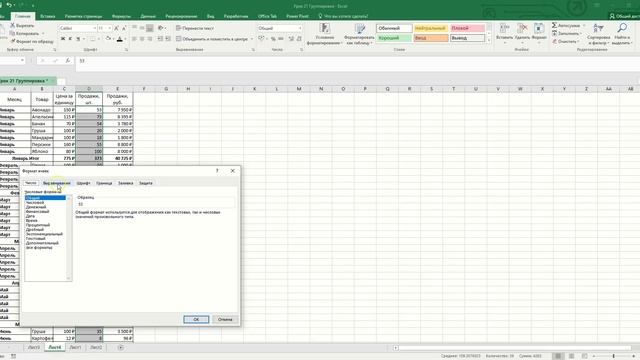This screenshot has width=640, height=360.
Task: Select Текстовый in number formats list
Action: point(36,238)
